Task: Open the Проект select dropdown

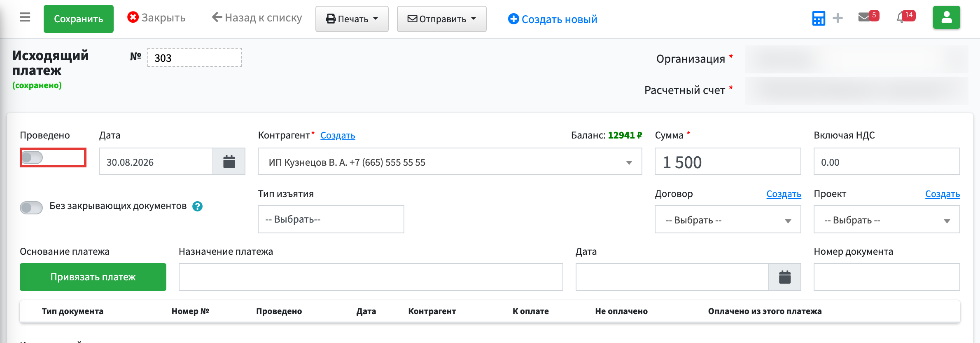Action: [x=887, y=220]
